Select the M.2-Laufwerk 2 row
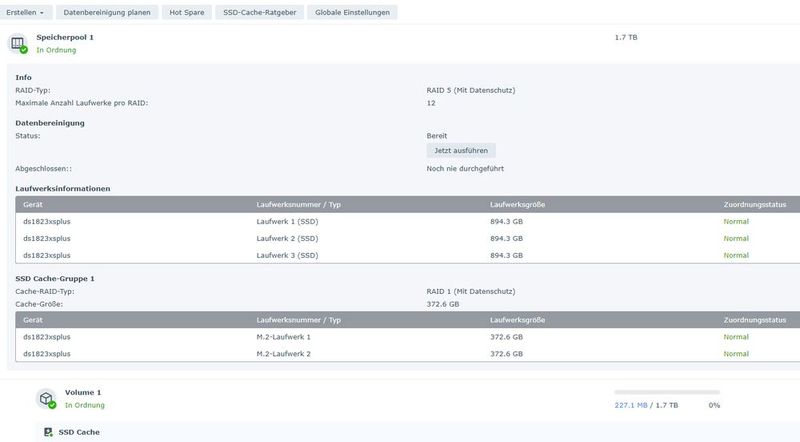Image resolution: width=800 pixels, height=442 pixels. (408, 354)
